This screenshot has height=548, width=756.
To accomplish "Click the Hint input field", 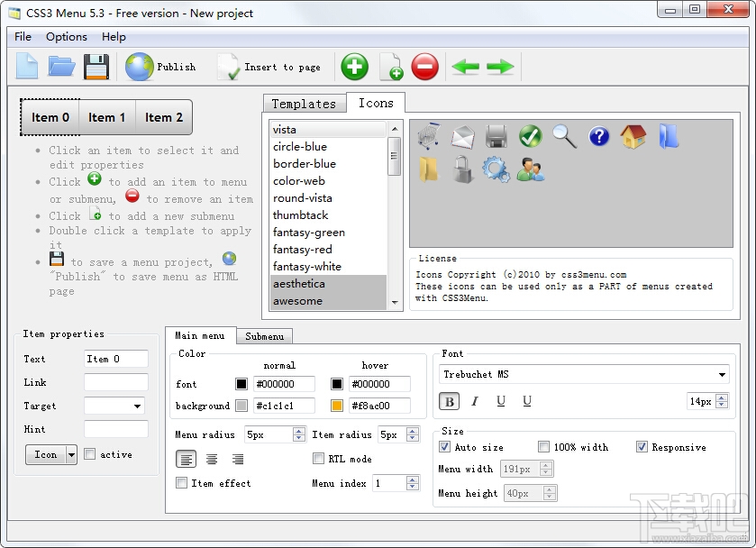I will (x=115, y=429).
